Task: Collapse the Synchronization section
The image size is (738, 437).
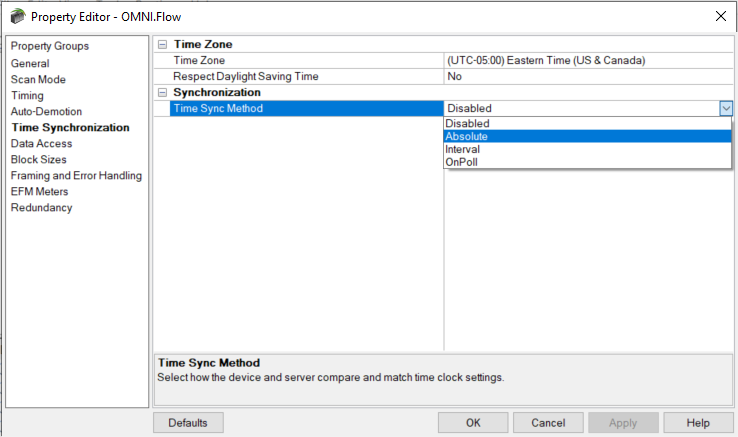Action: click(x=162, y=93)
